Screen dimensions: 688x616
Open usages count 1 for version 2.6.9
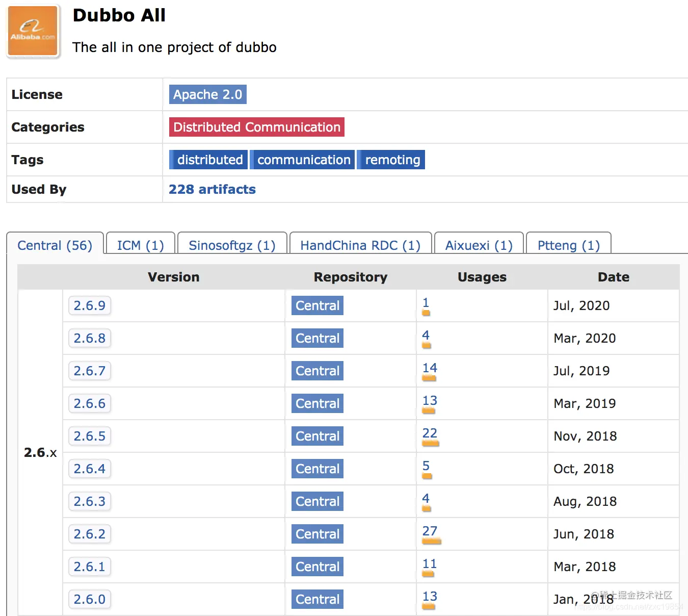(x=426, y=303)
